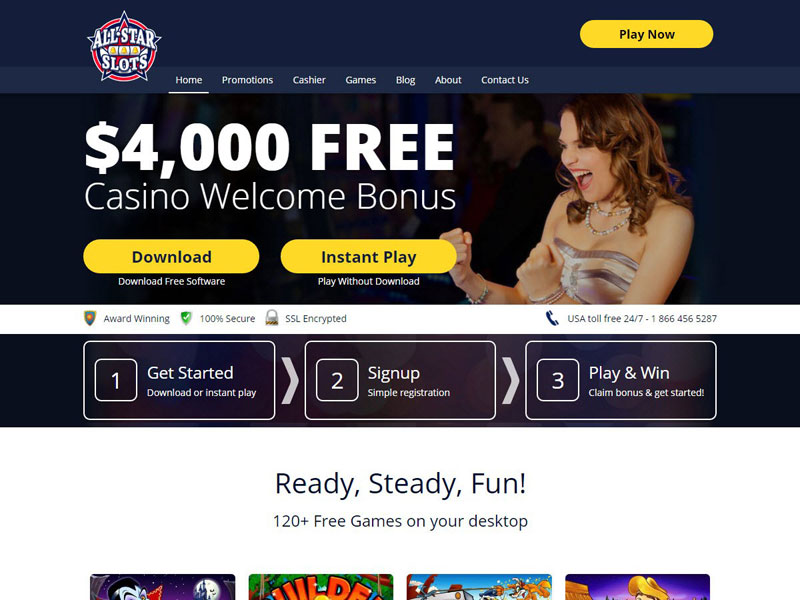
Task: Select the step 2 number box
Action: [x=337, y=380]
